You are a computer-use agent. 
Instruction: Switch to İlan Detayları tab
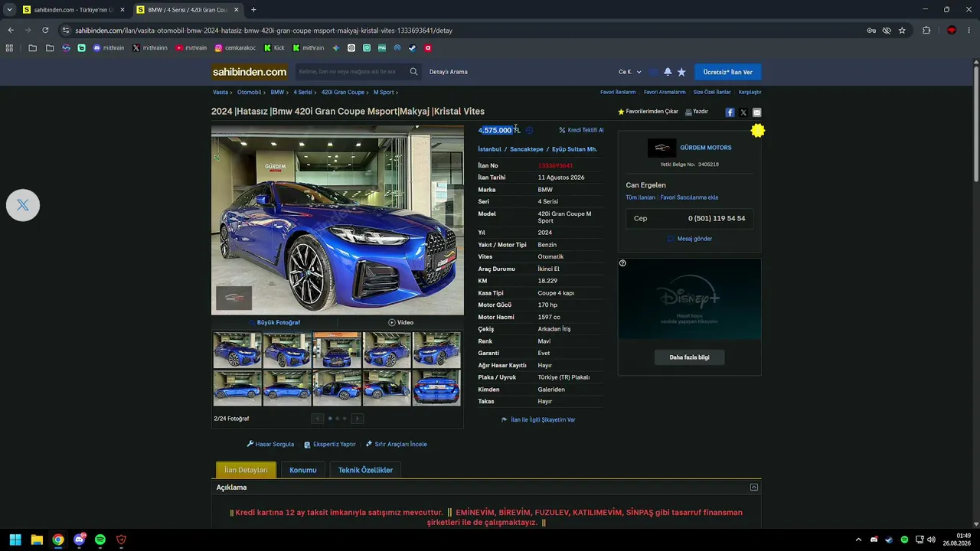coord(246,470)
